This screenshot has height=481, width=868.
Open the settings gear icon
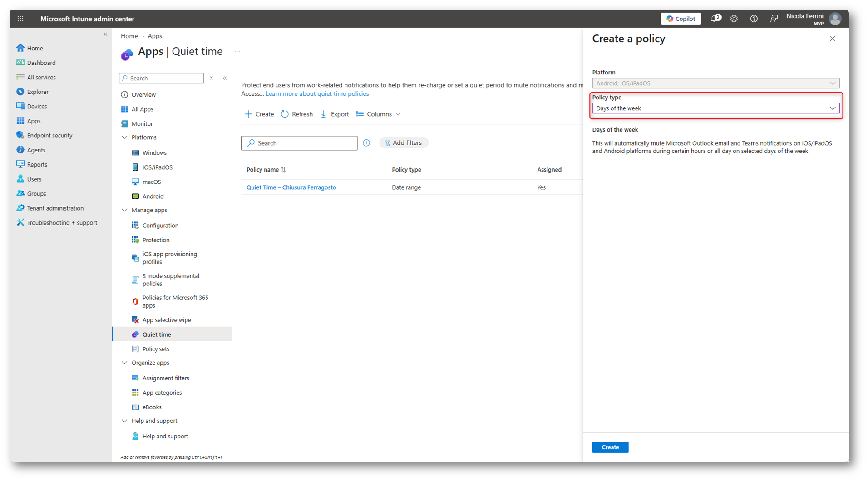[x=734, y=19]
